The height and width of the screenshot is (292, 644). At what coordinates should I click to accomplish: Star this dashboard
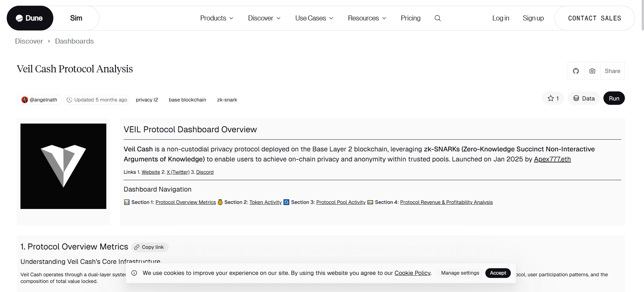coord(553,98)
